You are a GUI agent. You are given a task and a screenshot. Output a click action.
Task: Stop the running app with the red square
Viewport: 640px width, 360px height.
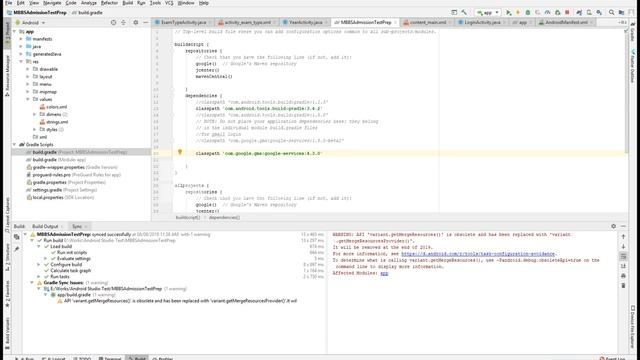click(567, 13)
